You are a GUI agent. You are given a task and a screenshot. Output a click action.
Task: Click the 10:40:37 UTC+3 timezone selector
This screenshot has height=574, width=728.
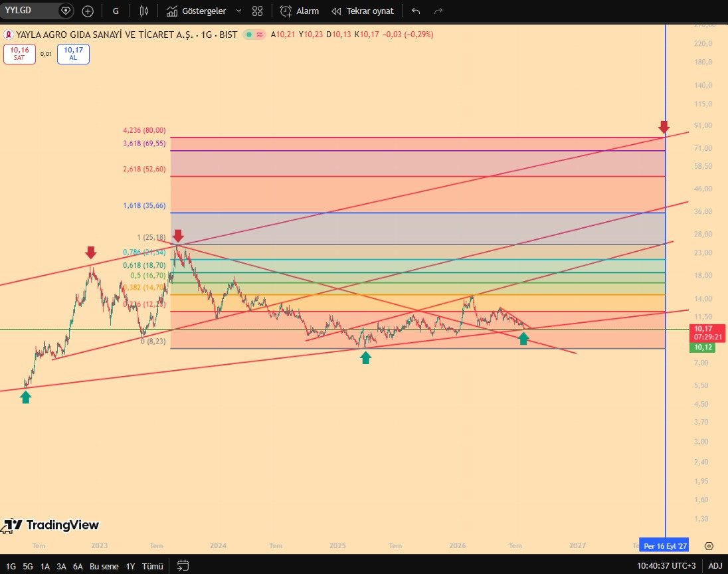pyautogui.click(x=666, y=565)
